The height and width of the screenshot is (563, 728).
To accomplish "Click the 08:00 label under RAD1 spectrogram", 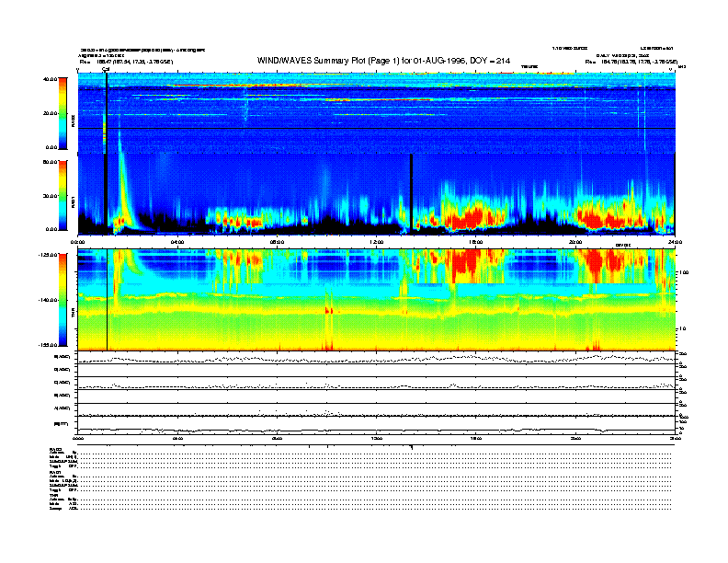I will point(277,242).
